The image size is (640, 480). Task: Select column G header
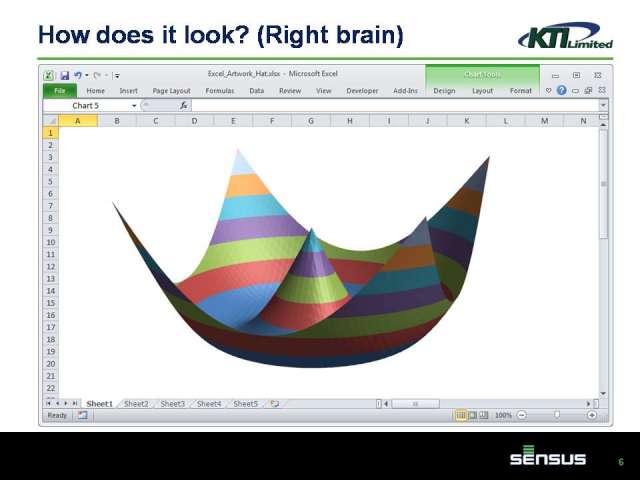pos(311,121)
